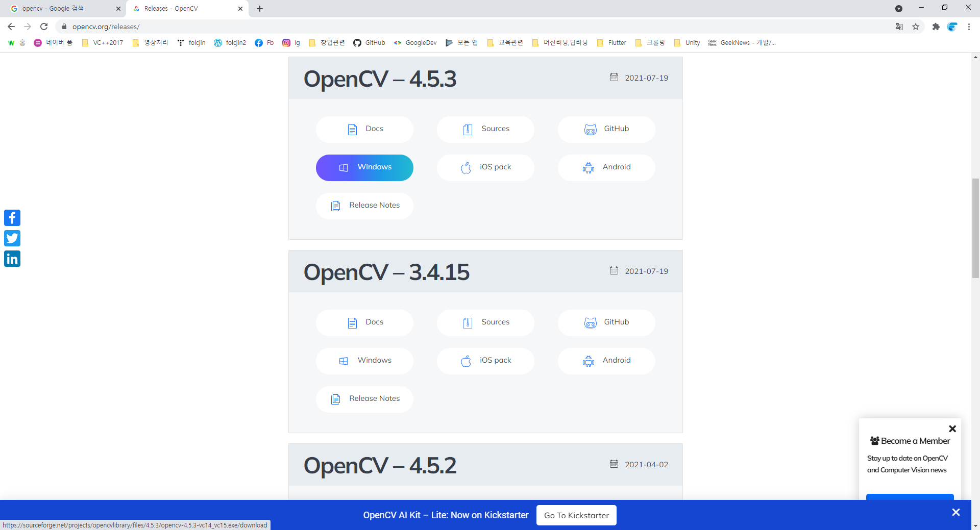Viewport: 980px width, 530px height.
Task: Click the address bar URL
Action: 106,27
